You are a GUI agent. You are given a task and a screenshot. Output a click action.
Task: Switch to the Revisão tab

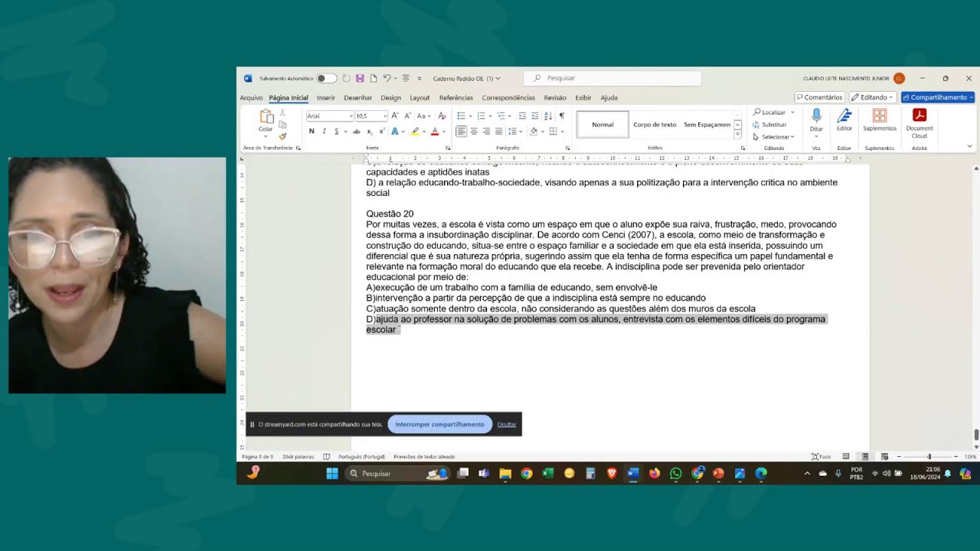[x=555, y=98]
